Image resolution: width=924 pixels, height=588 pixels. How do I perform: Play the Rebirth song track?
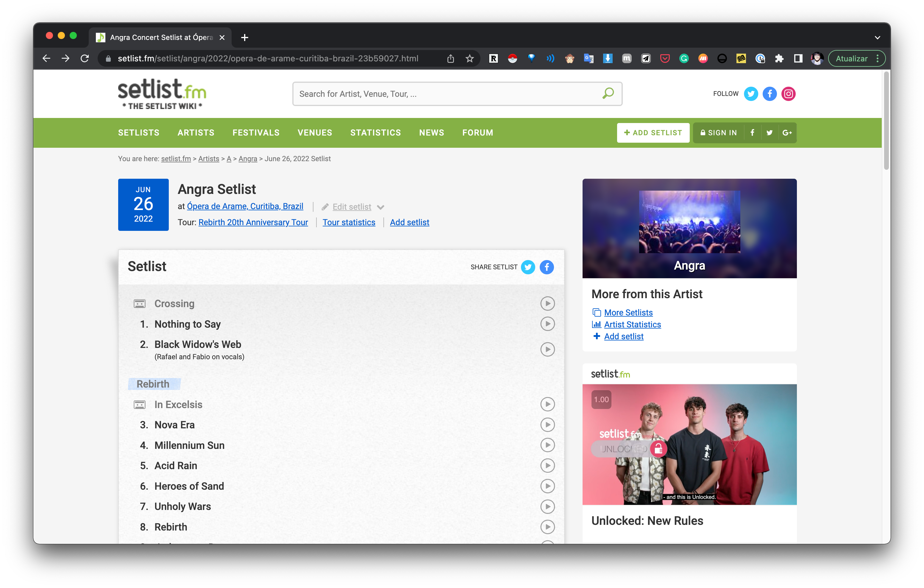547,527
